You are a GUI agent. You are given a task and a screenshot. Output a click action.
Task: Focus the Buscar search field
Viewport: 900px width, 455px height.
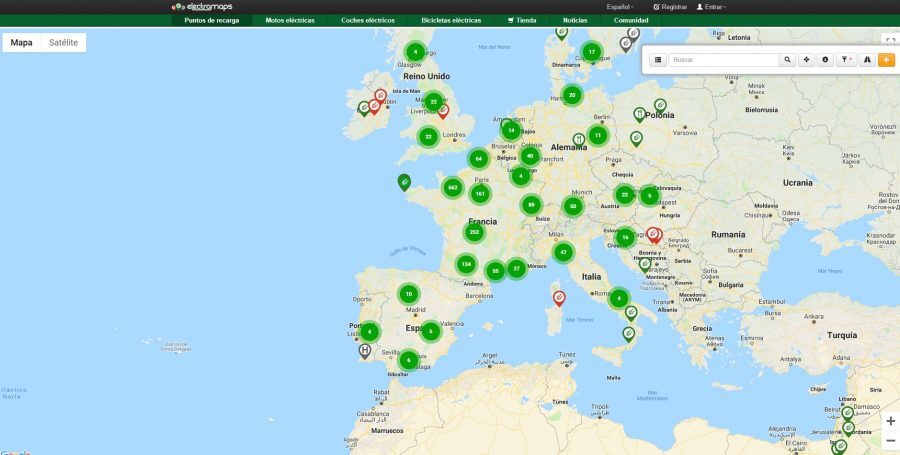[724, 60]
